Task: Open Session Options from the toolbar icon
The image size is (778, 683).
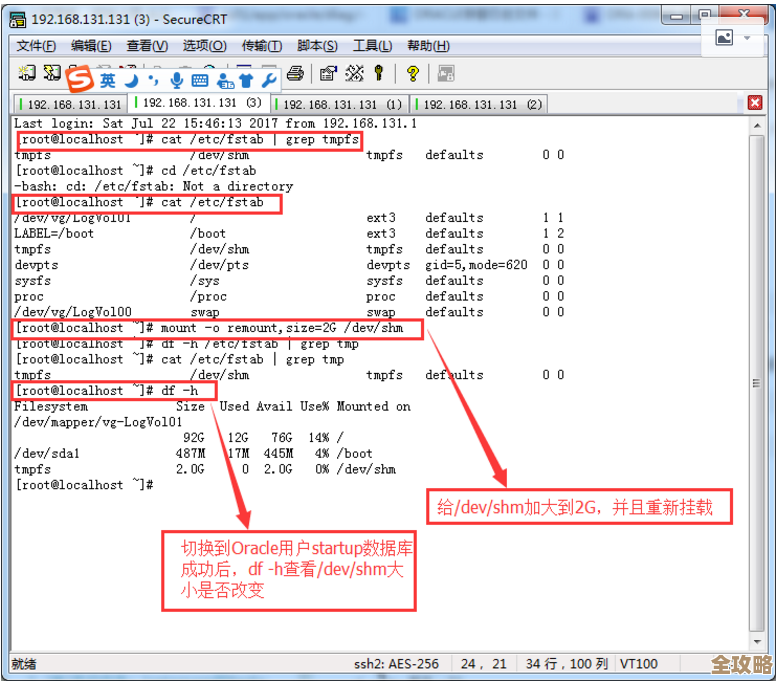Action: click(x=328, y=73)
